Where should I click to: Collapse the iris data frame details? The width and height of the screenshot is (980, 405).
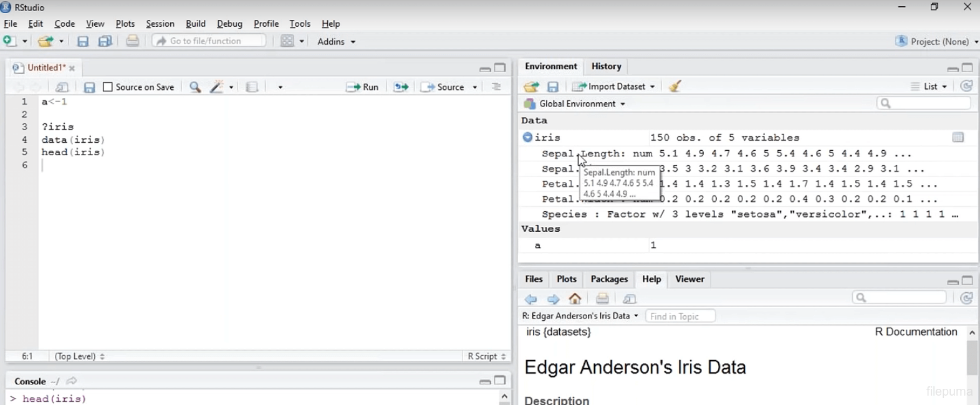tap(527, 138)
